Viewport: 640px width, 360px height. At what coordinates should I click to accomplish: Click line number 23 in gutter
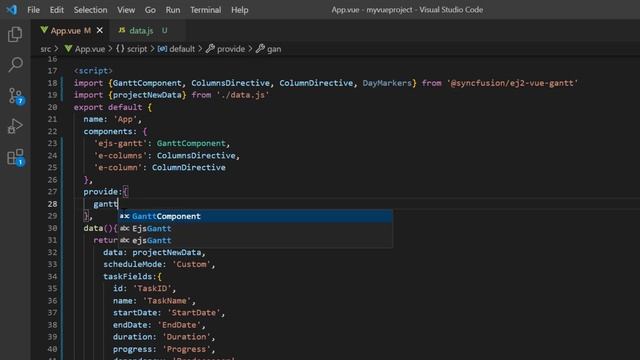[52, 143]
